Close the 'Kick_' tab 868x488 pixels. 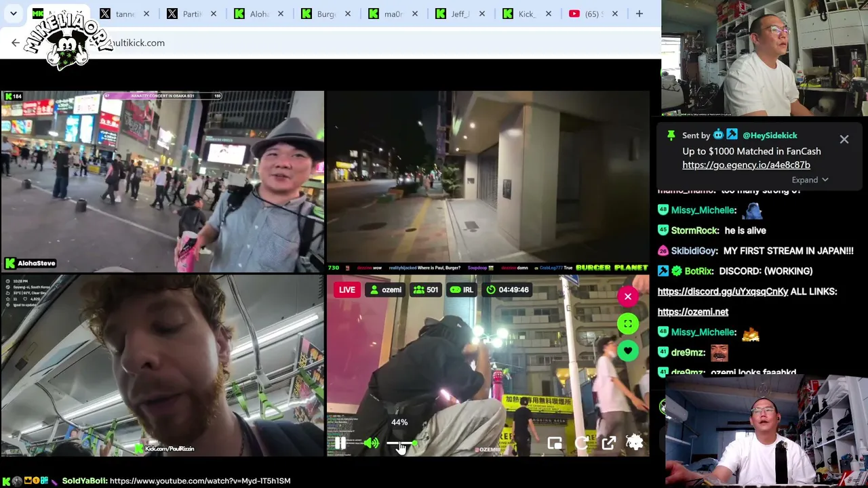point(548,14)
